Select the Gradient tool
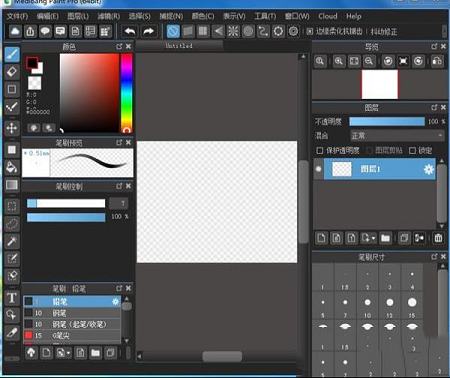 pyautogui.click(x=12, y=184)
